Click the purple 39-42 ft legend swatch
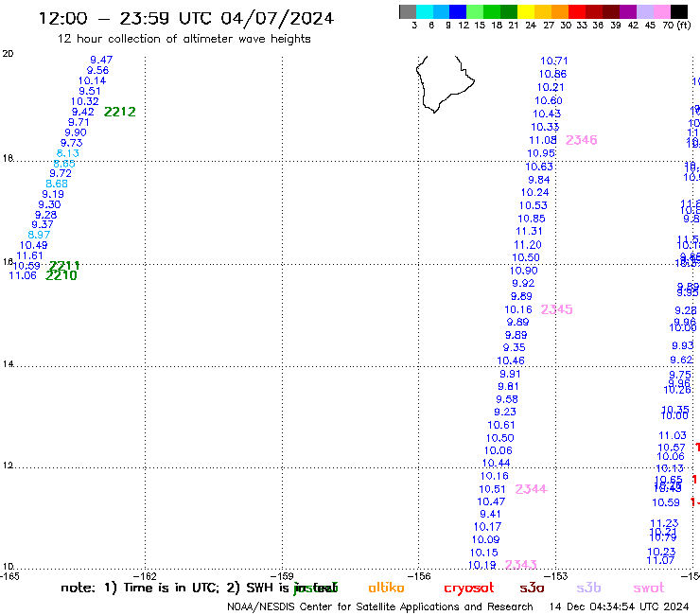Image resolution: width=700 pixels, height=615 pixels. [628, 11]
